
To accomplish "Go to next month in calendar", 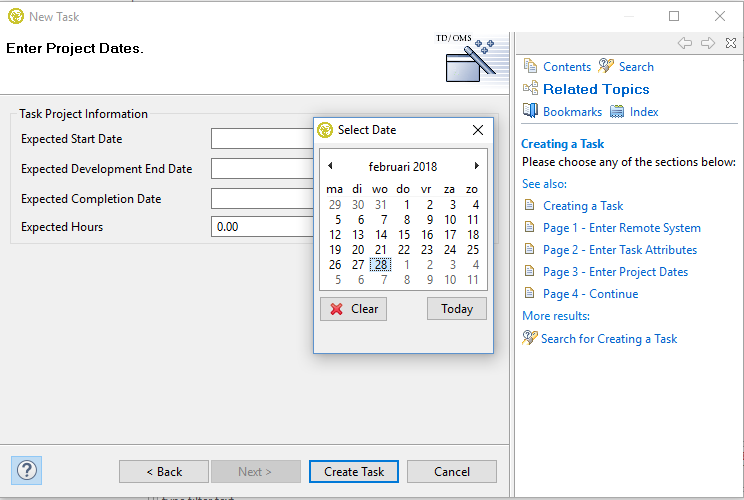I will 477,166.
